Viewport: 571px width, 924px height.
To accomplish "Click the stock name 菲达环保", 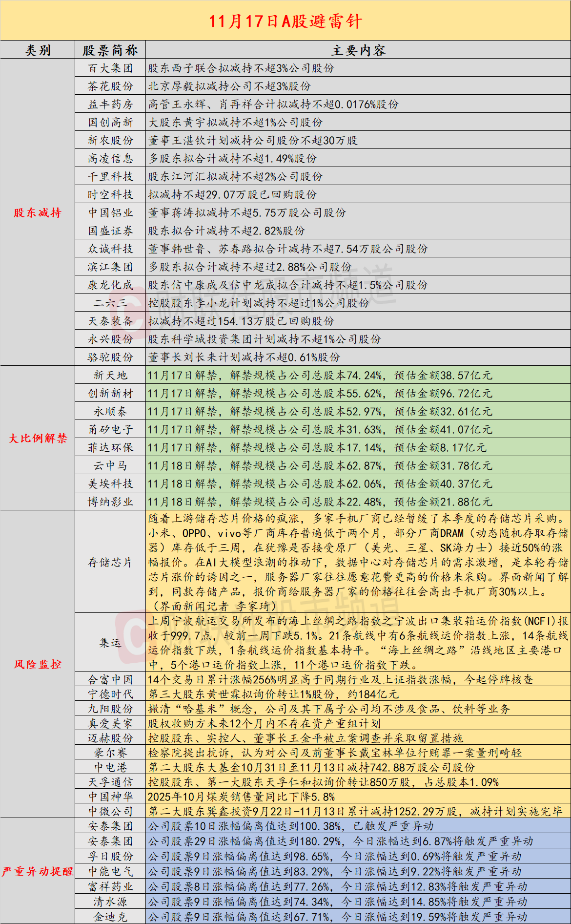I will tap(110, 448).
